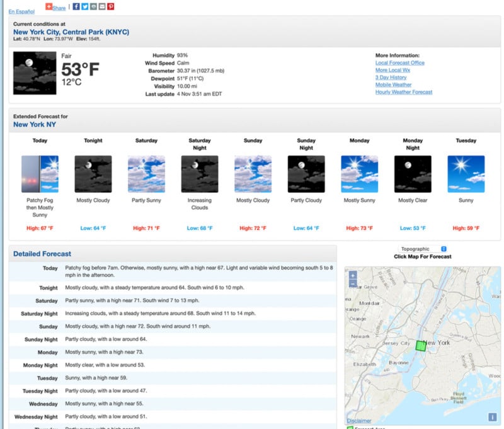Switch to En Español
Viewport: 504px width, 429px height.
click(x=21, y=11)
